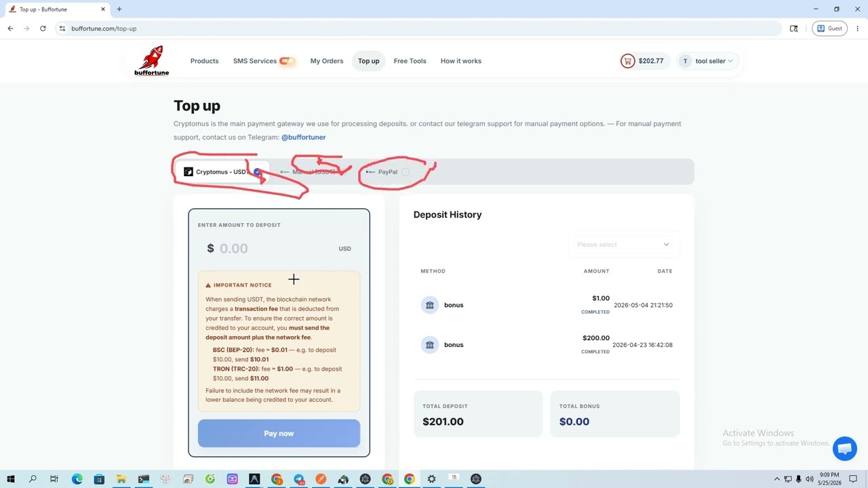Click the bank icon beside the $200.00 bonus
This screenshot has width=868, height=488.
click(429, 345)
